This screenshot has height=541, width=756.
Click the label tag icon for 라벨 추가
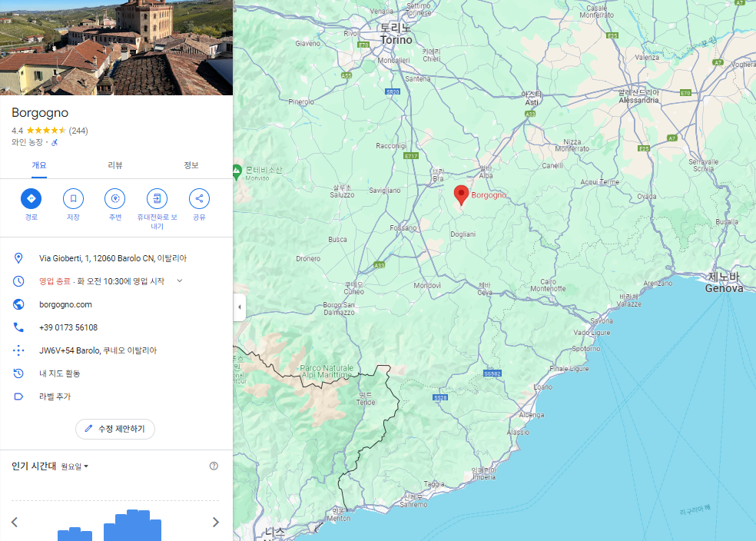coord(18,397)
